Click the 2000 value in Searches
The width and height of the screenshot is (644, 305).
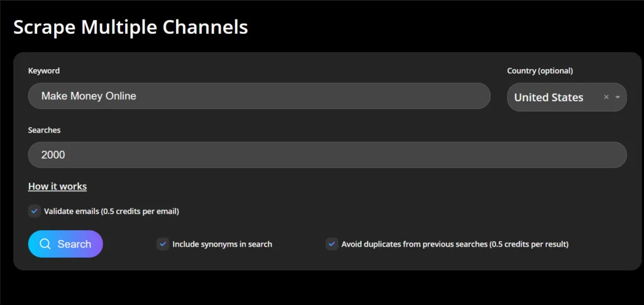[53, 155]
